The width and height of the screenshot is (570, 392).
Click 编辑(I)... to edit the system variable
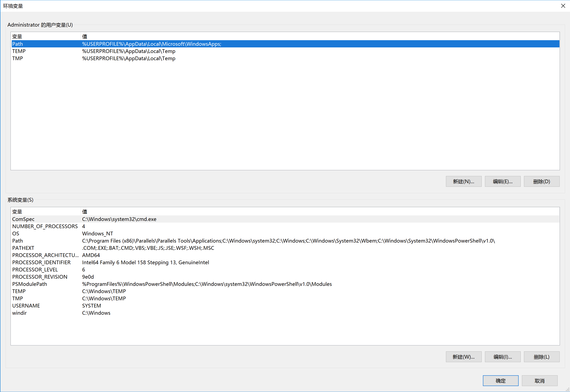pos(502,357)
